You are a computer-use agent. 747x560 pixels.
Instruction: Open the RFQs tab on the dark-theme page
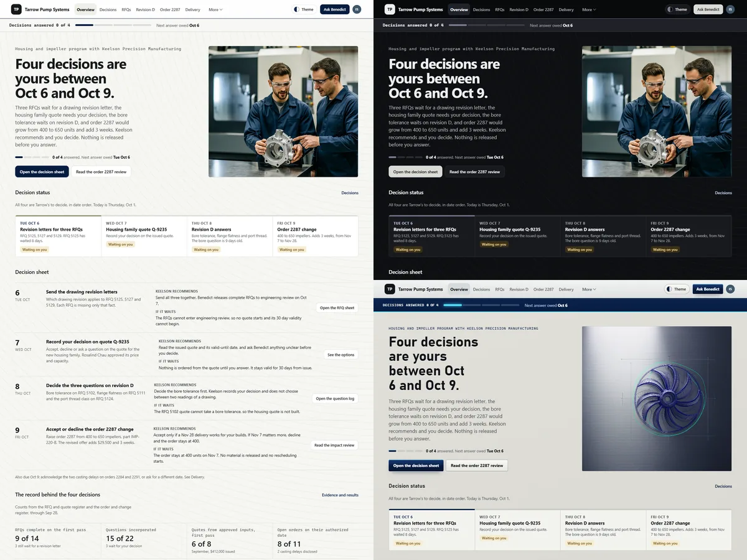tap(500, 10)
